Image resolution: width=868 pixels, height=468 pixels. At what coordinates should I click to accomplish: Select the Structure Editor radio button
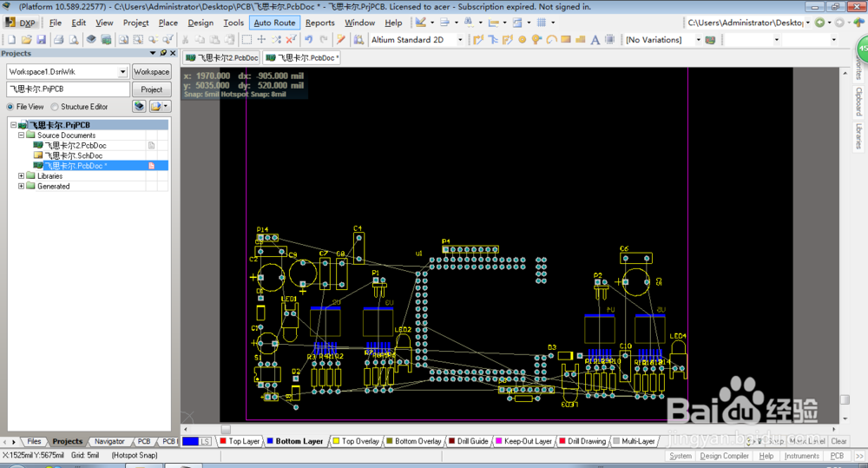tap(55, 107)
